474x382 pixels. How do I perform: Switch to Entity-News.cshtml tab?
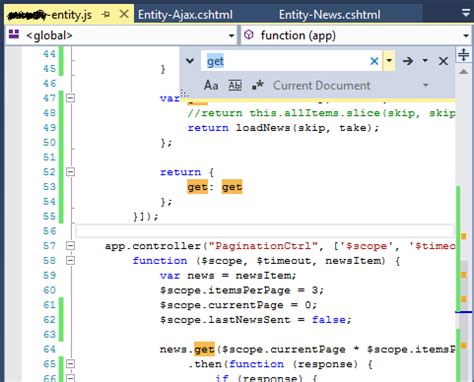(329, 15)
